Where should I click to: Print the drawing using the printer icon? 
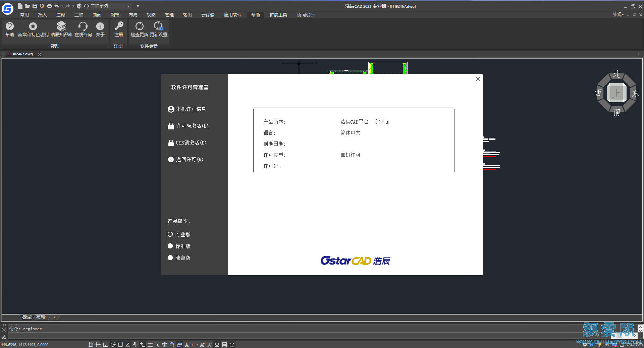tap(49, 6)
